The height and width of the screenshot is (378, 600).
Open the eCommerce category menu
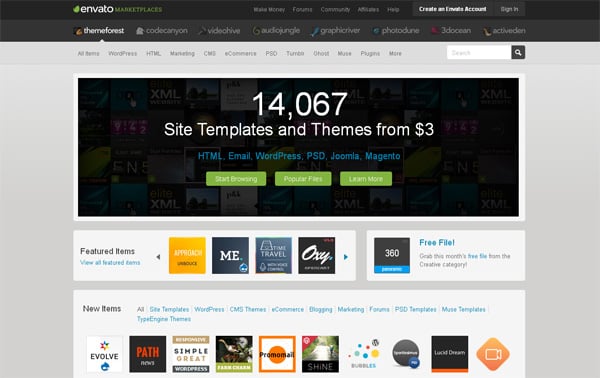240,54
